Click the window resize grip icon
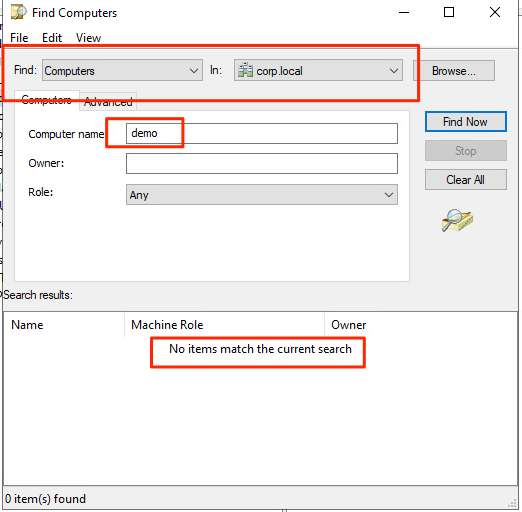 coord(512,504)
